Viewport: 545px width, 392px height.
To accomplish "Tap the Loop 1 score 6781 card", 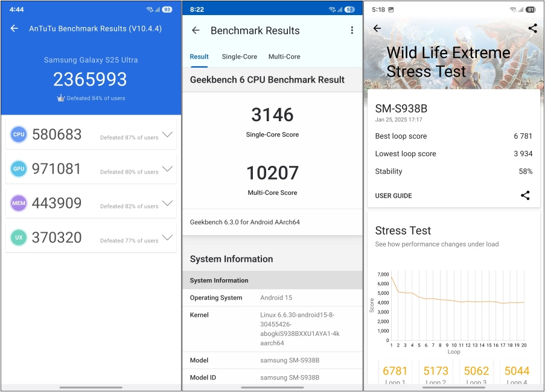I will pos(395,373).
